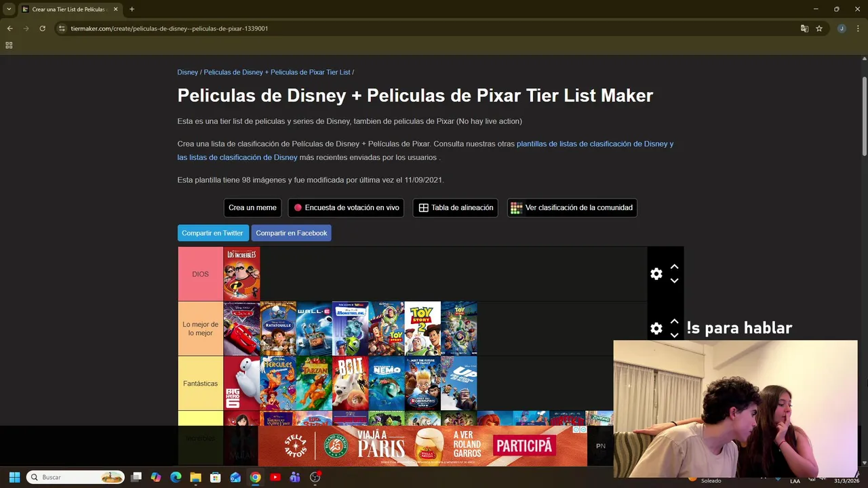This screenshot has width=868, height=488.
Task: Click the Lo mejor de lo mejor label
Action: [x=200, y=329]
